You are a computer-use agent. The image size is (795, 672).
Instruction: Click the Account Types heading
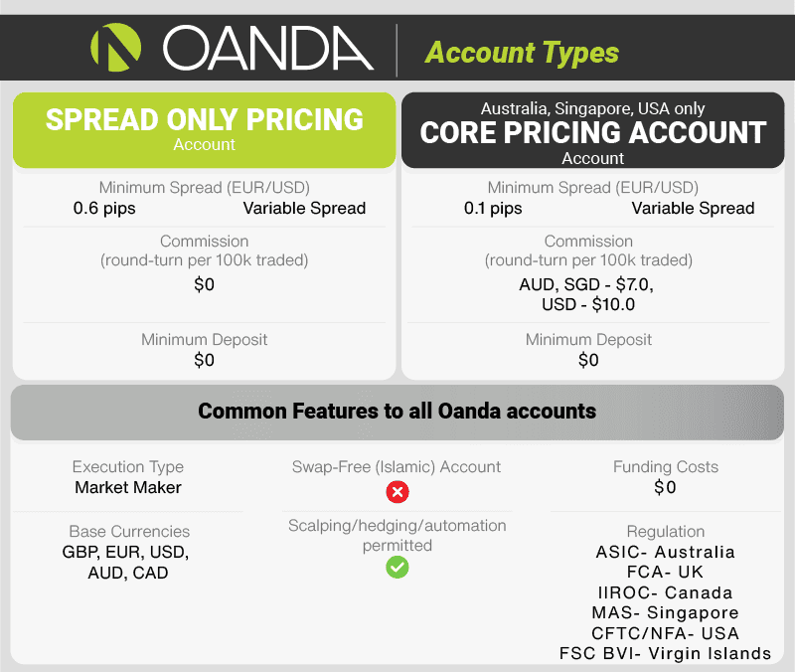tap(522, 53)
